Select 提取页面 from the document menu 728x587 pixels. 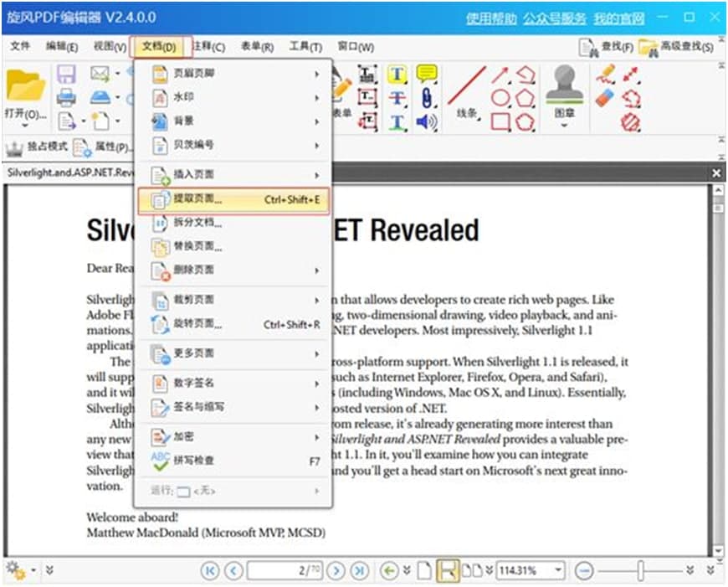coord(192,200)
